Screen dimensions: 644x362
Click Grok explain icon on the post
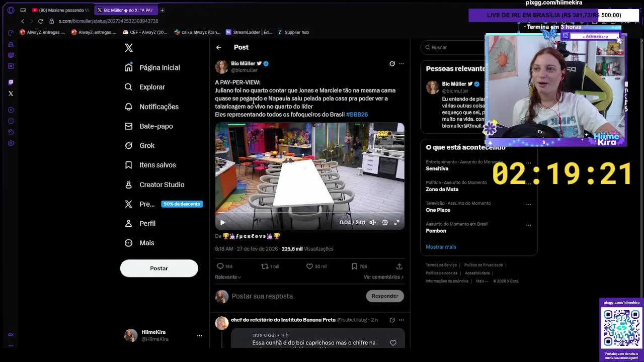[392, 64]
